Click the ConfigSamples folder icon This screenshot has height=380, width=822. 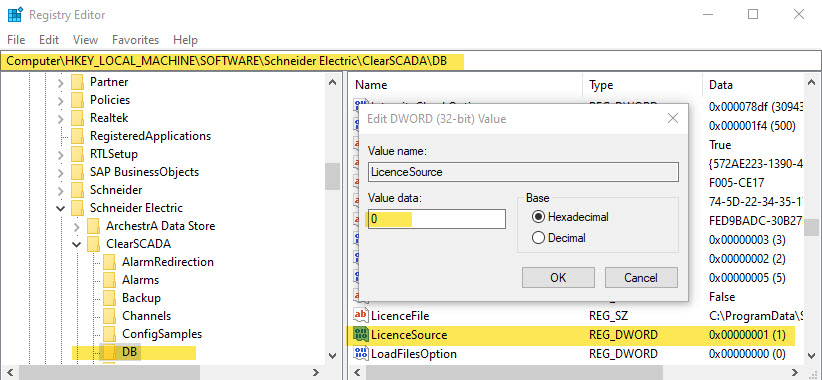pyautogui.click(x=110, y=334)
